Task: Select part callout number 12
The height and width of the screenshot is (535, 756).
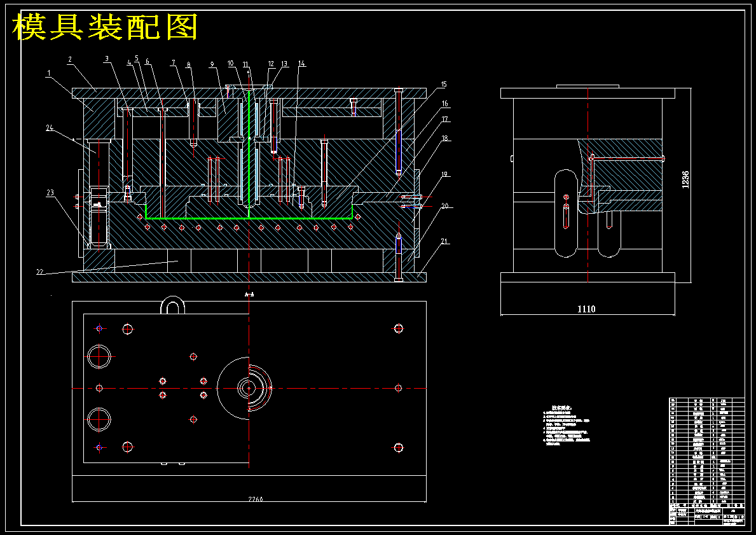Action: (271, 64)
